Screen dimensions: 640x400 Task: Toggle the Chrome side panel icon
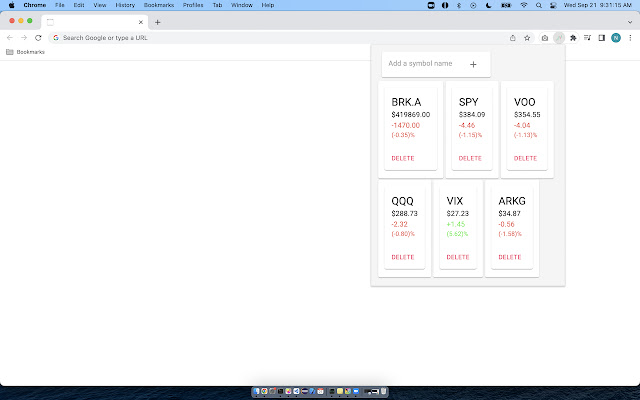602,38
